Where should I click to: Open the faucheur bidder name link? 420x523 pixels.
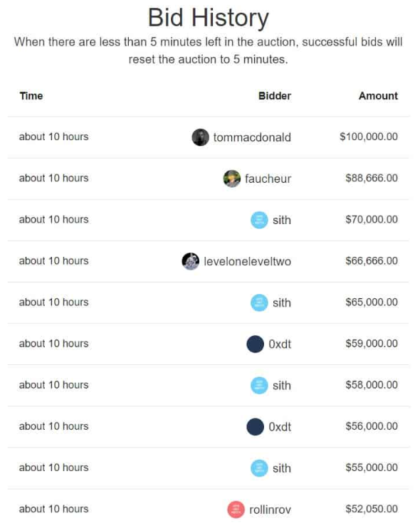(x=268, y=179)
